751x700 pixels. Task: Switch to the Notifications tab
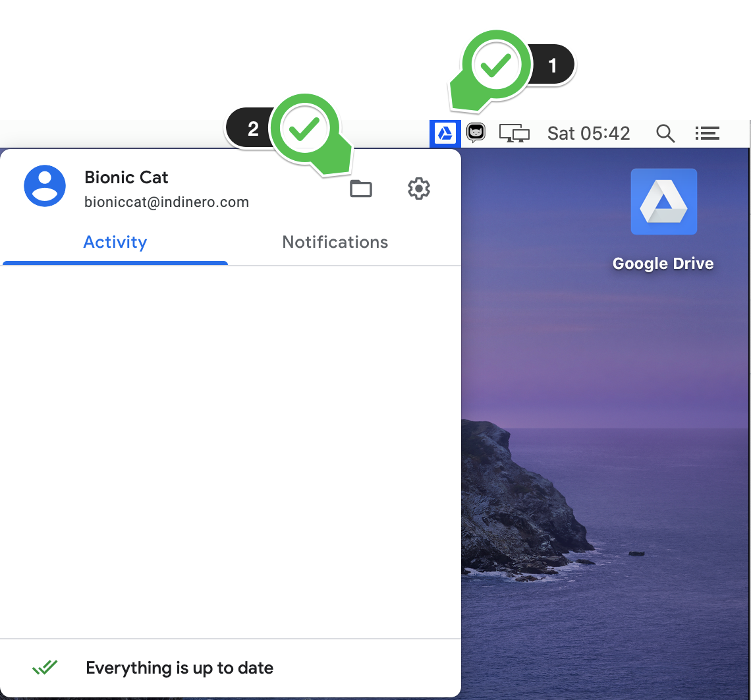[335, 242]
